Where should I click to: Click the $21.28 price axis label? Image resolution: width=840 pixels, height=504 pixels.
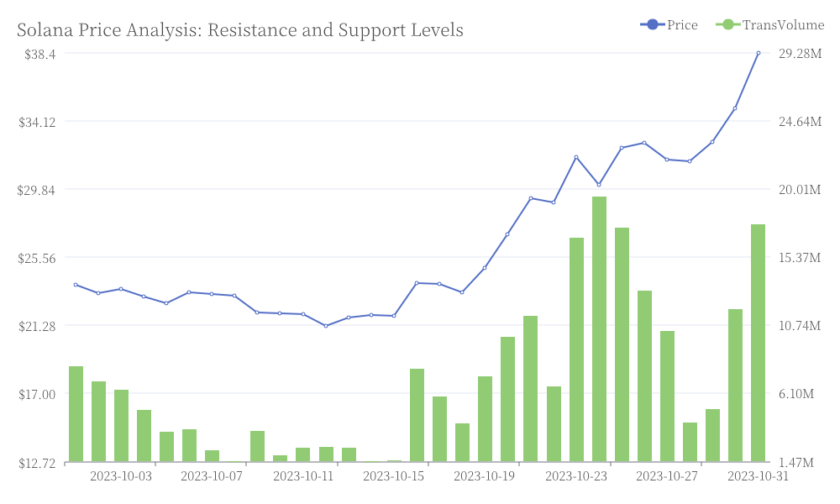37,326
